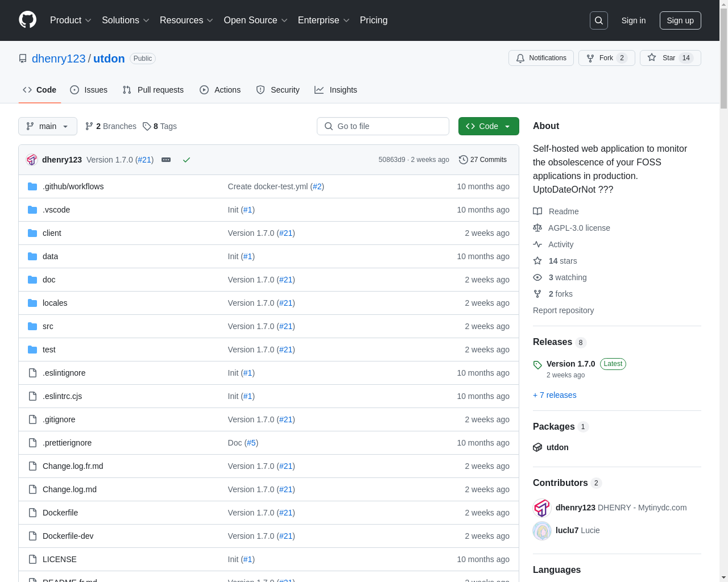This screenshot has height=582, width=728.
Task: Expand the Open Source menu
Action: 256,20
